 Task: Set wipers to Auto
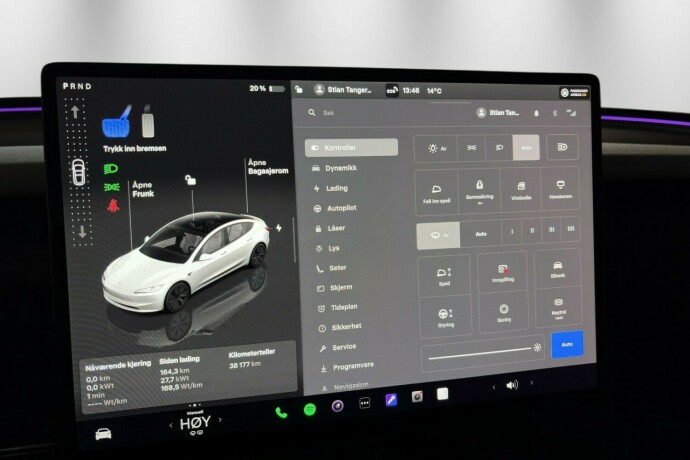tap(481, 233)
